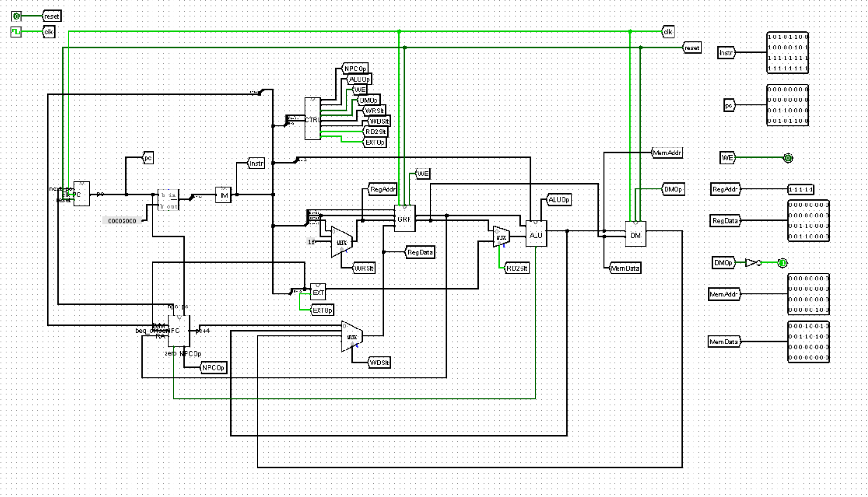Select the ALUOp tunnel above ALU

(x=559, y=200)
